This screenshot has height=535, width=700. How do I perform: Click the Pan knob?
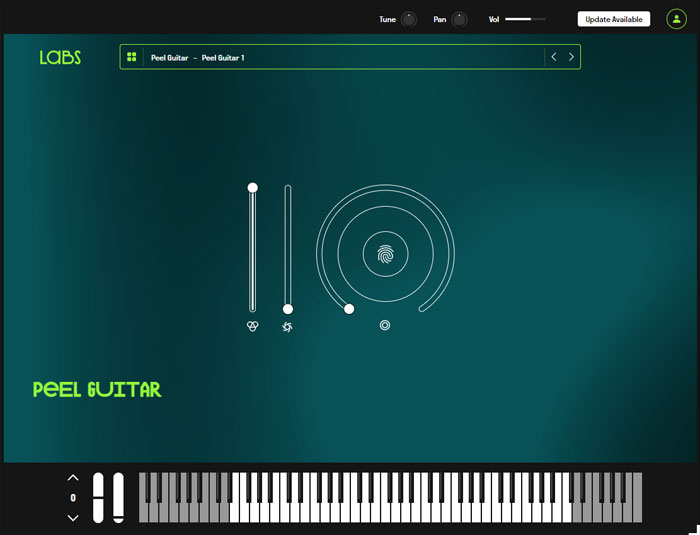click(459, 19)
